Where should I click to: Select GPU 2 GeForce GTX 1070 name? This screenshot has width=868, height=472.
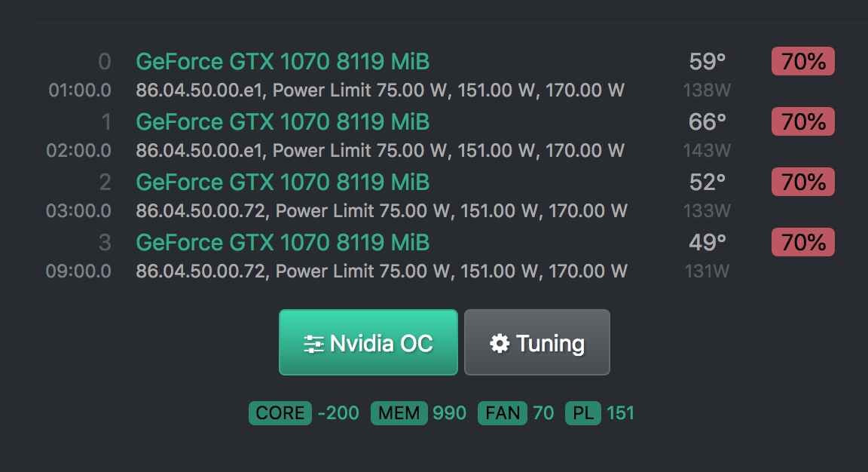pos(283,182)
